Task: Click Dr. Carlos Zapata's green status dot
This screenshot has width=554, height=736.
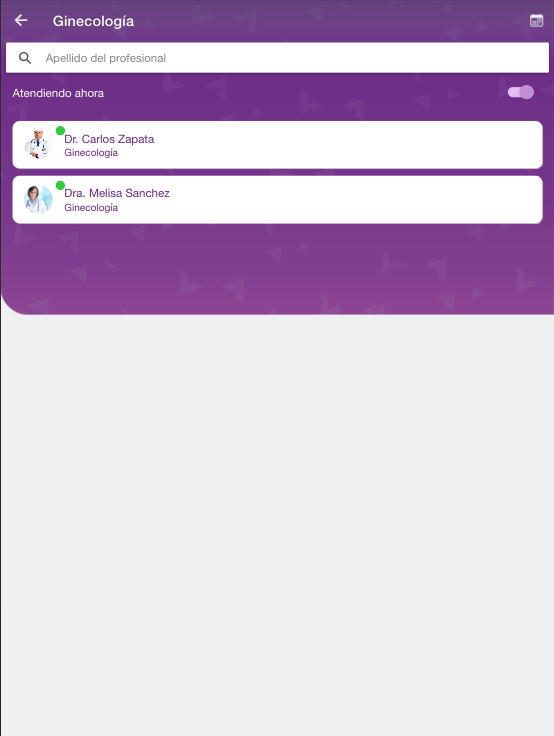Action: click(x=60, y=130)
